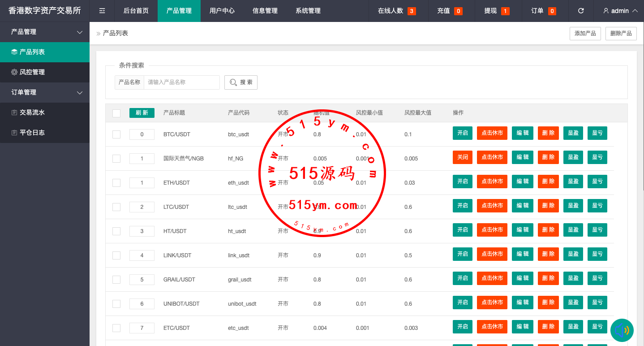The width and height of the screenshot is (644, 346).
Task: Focus the 产品名称 search input field
Action: point(181,82)
